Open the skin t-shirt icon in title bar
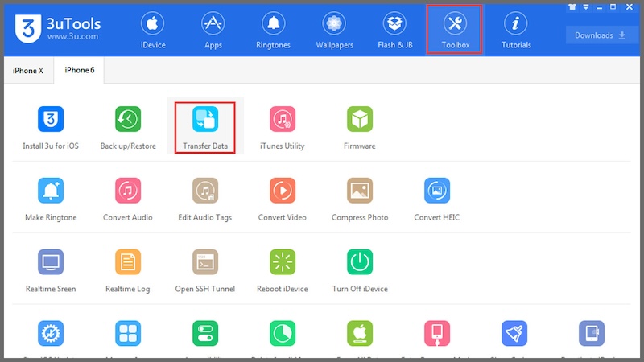This screenshot has height=362, width=644. click(x=572, y=7)
